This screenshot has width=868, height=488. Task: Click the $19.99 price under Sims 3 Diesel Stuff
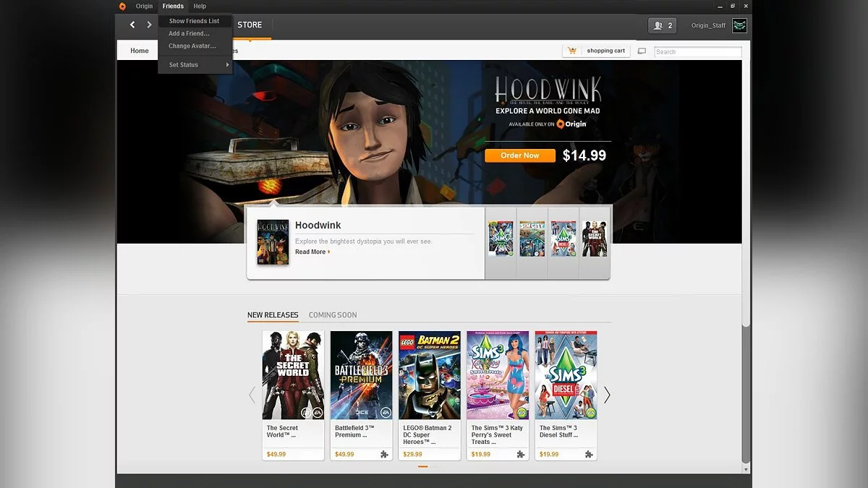[x=550, y=455]
